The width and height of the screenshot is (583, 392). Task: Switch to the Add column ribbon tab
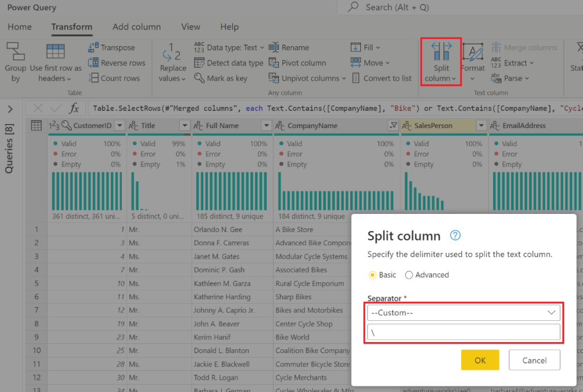[x=137, y=27]
